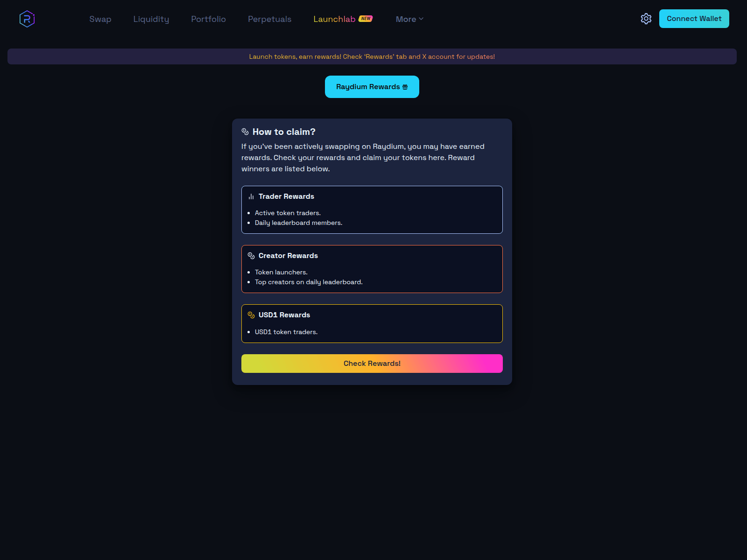Click the coins icon beside How to claim
747x560 pixels.
(245, 132)
